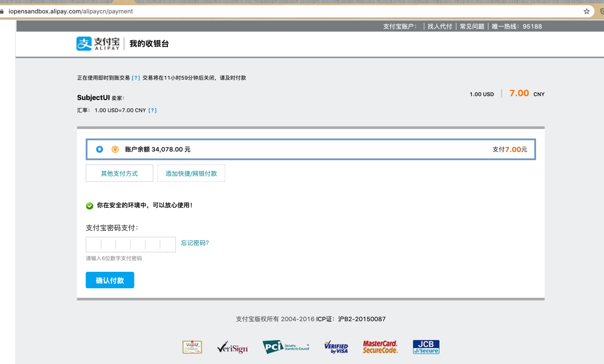
Task: Click the 支付宝账户 label in top bar
Action: click(x=400, y=27)
